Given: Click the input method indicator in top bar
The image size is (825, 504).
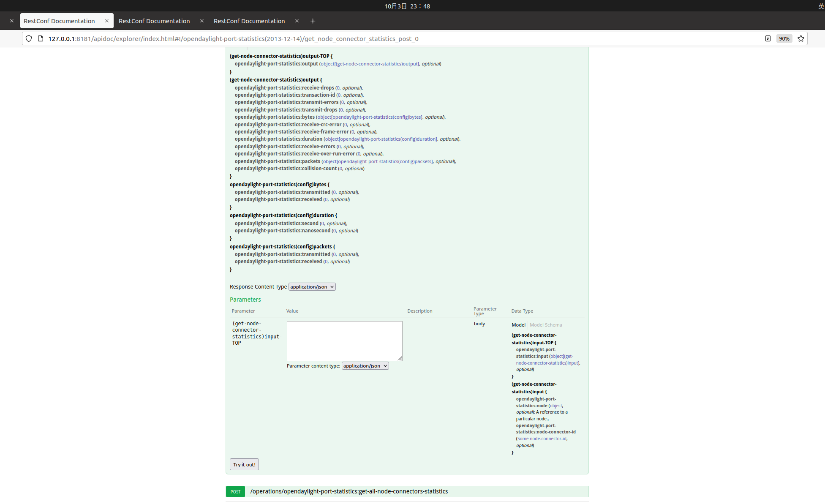Looking at the screenshot, I should pos(821,6).
